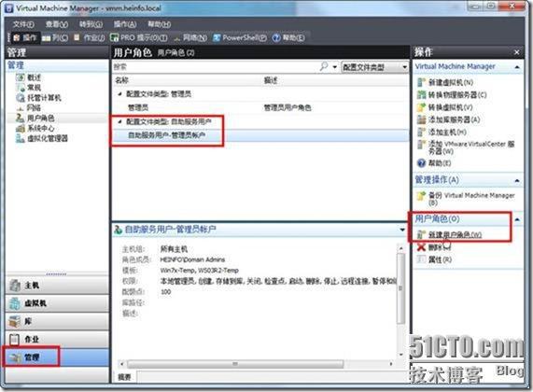Screen dimensions: 533x392
Task: Switch to the 虚拟机 virtual machines view
Action: click(57, 303)
